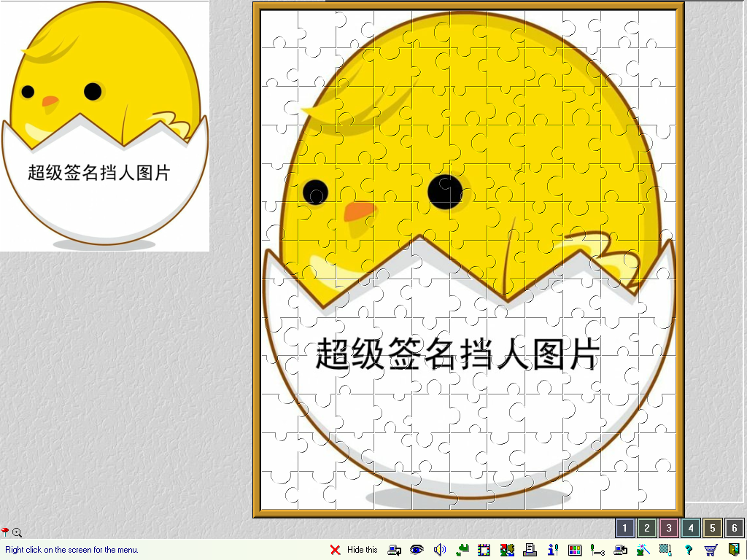The image size is (747, 560).
Task: Click the colored frame border icon
Action: [484, 550]
